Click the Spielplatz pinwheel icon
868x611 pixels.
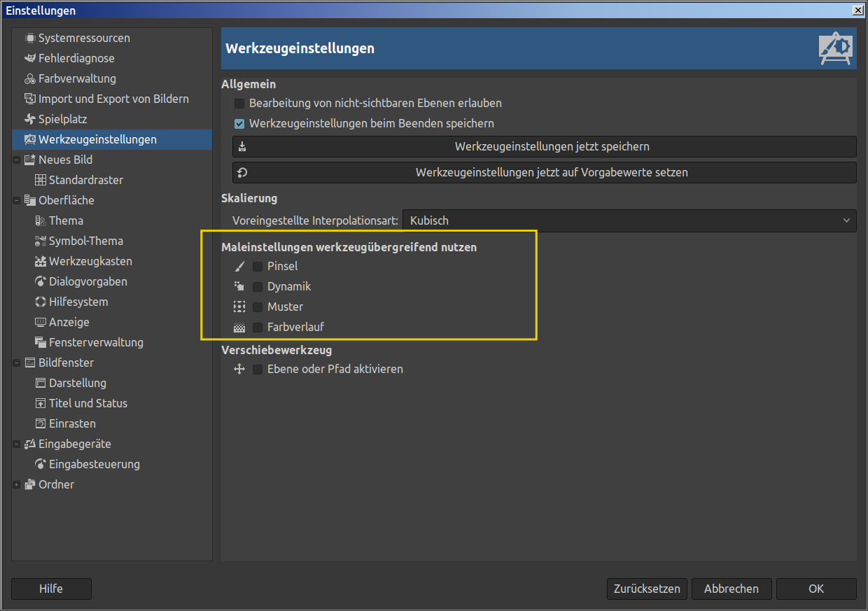pos(30,119)
